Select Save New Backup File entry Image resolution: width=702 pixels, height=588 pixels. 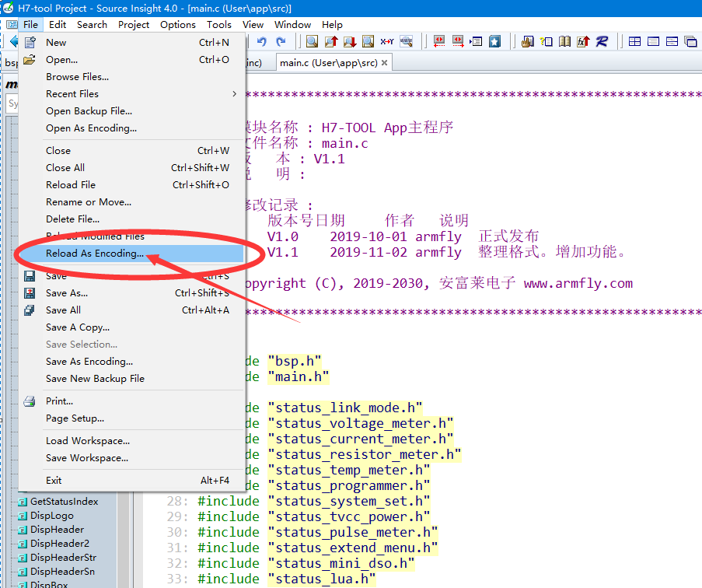click(x=132, y=379)
